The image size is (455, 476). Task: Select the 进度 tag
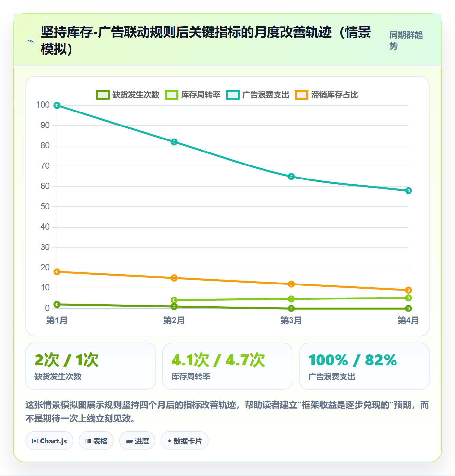(x=137, y=441)
